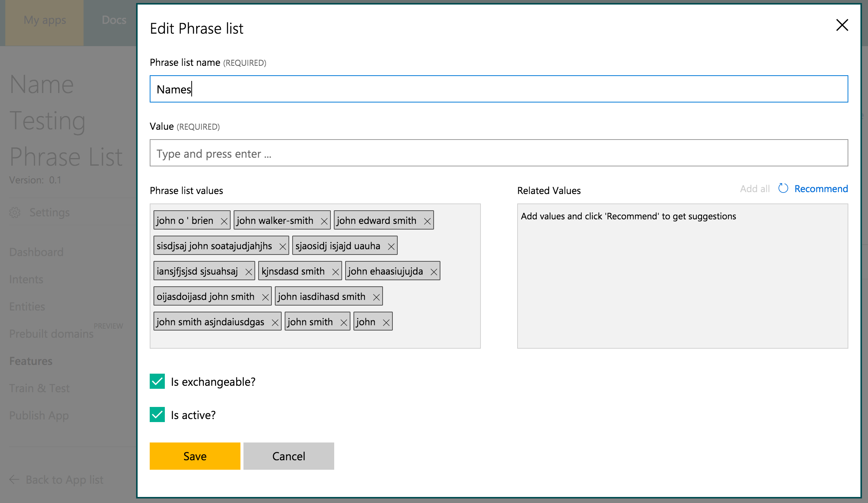This screenshot has width=868, height=503.
Task: Remove the "oijasdoijasd john smith" phrase chip
Action: coord(265,296)
